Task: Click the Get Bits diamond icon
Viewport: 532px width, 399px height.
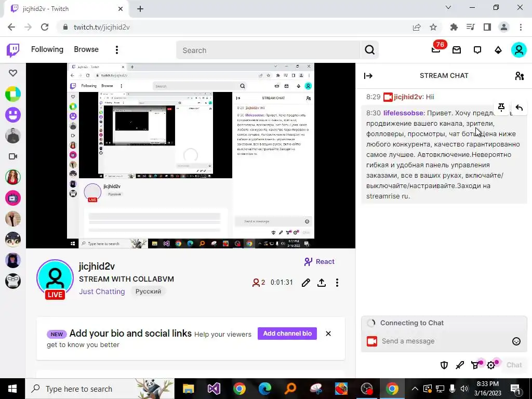Action: 498,50
